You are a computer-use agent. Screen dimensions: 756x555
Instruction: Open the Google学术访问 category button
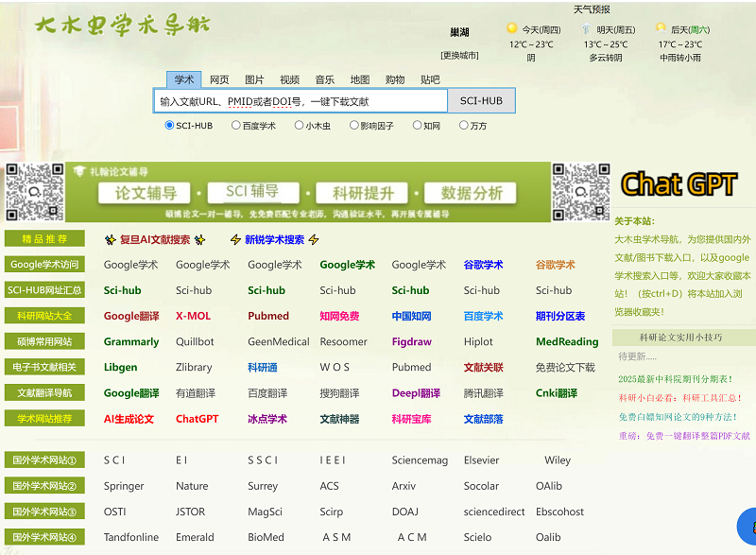click(x=44, y=264)
